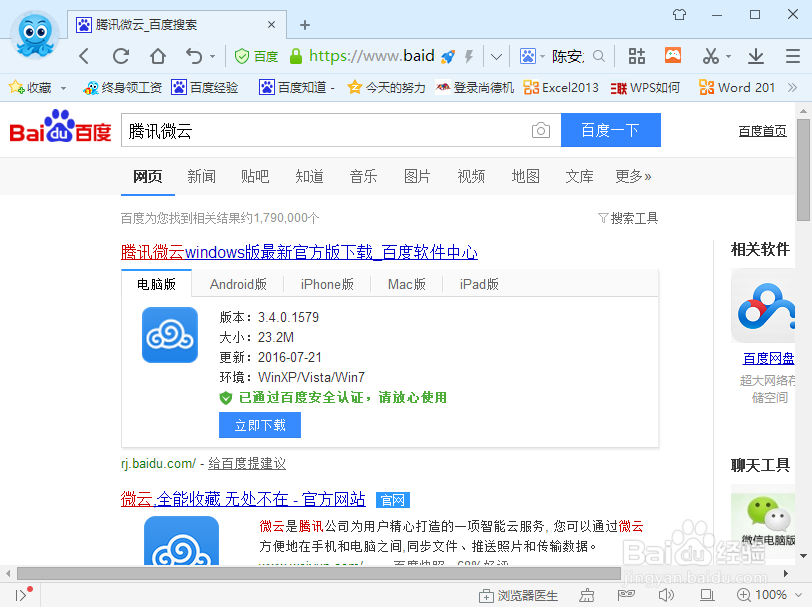Select the iPad版 tab
The image size is (812, 607).
click(479, 284)
